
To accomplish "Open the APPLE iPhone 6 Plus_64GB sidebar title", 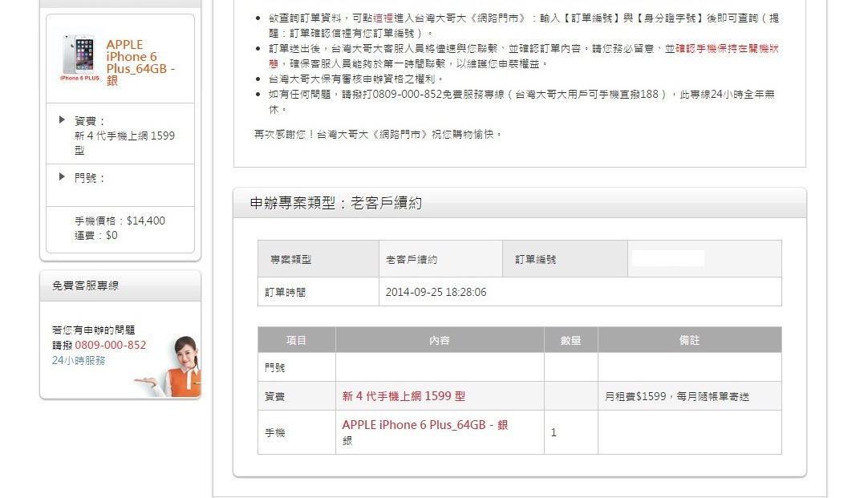I will click(140, 63).
